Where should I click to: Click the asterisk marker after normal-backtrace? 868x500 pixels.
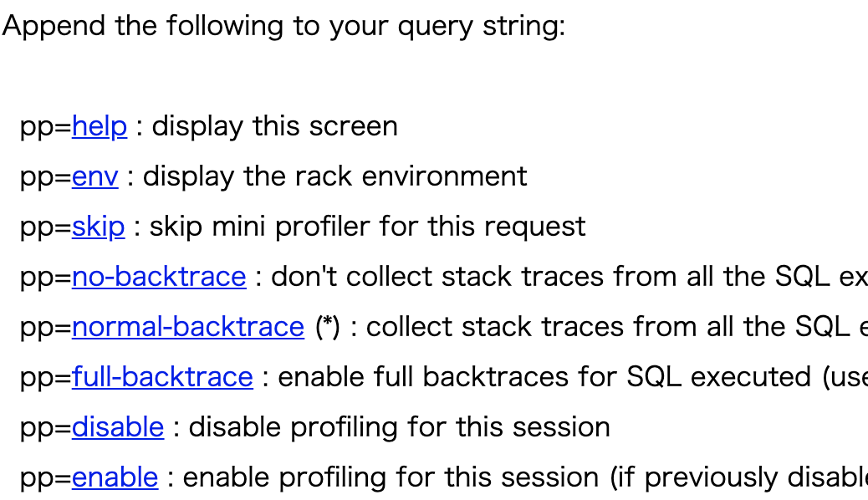point(327,327)
